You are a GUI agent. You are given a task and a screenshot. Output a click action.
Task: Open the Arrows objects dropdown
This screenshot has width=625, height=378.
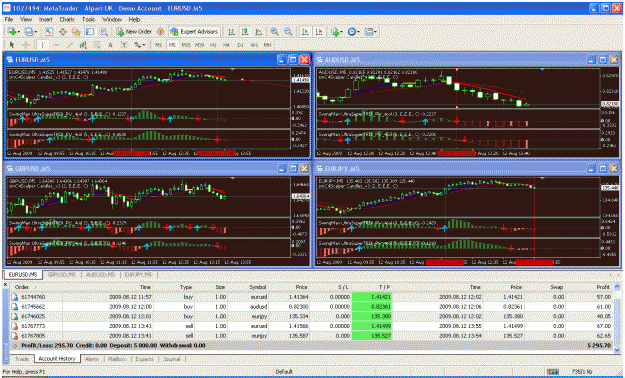point(140,45)
